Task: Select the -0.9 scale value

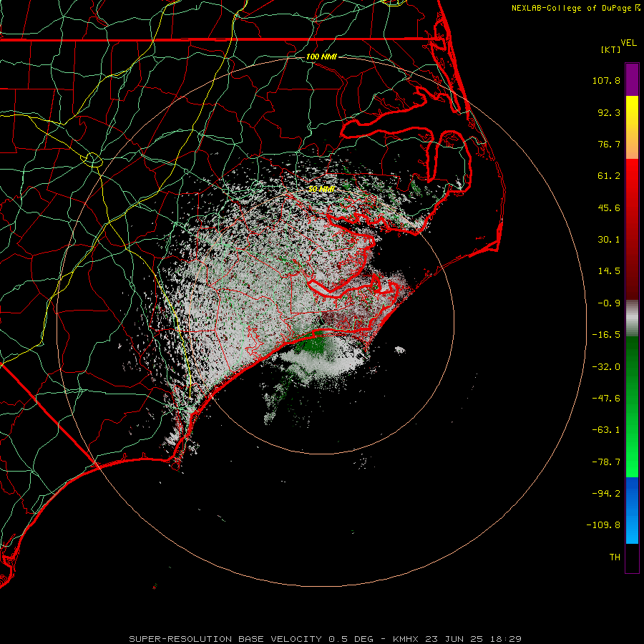Action: click(609, 303)
